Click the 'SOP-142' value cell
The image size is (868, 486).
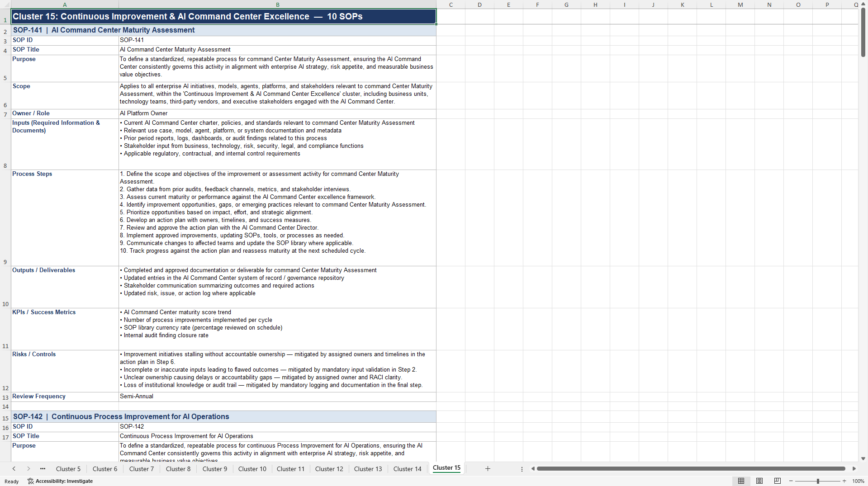point(277,427)
